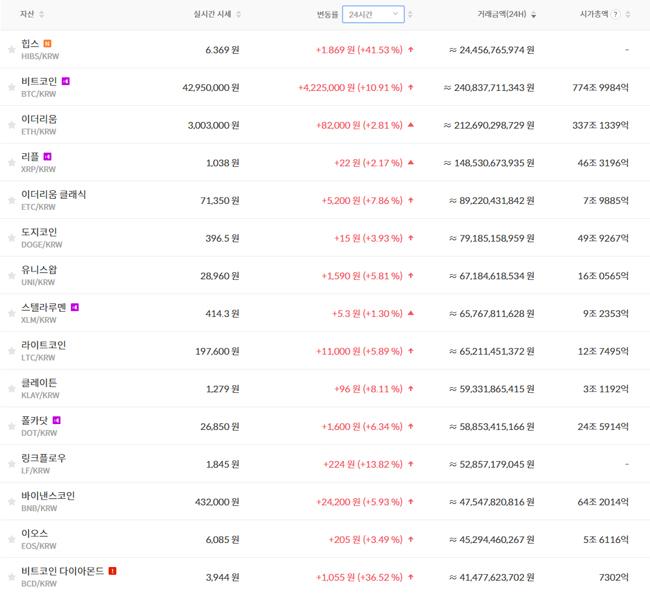This screenshot has width=650, height=593.
Task: Click the up arrow in 링크플로우 change cell
Action: (411, 464)
